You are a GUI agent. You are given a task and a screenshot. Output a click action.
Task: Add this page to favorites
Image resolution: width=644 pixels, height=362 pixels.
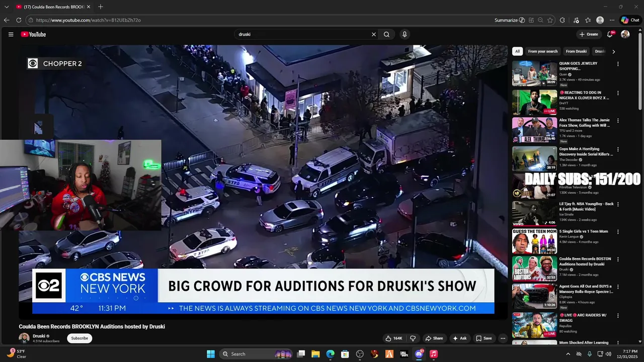550,20
